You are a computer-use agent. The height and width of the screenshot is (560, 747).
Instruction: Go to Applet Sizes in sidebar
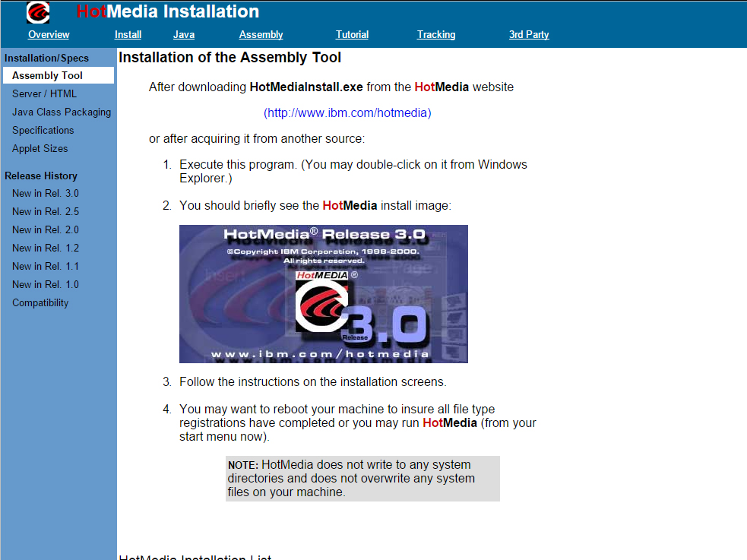40,149
